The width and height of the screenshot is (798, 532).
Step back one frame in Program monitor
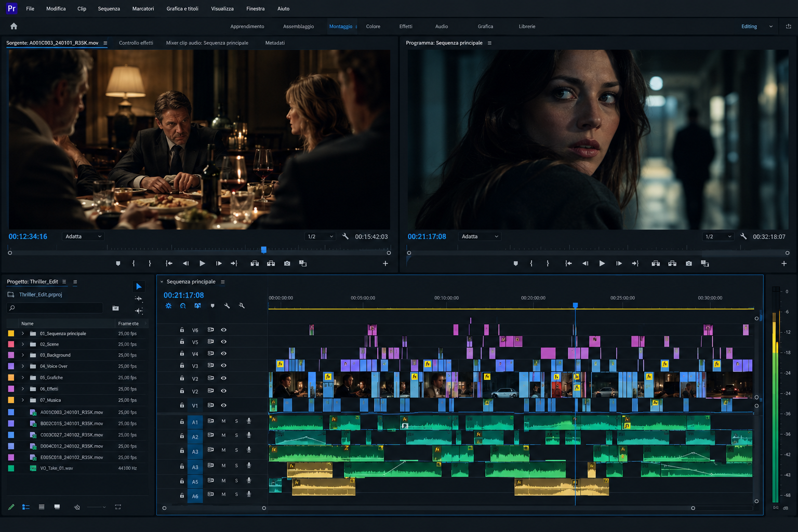point(585,263)
